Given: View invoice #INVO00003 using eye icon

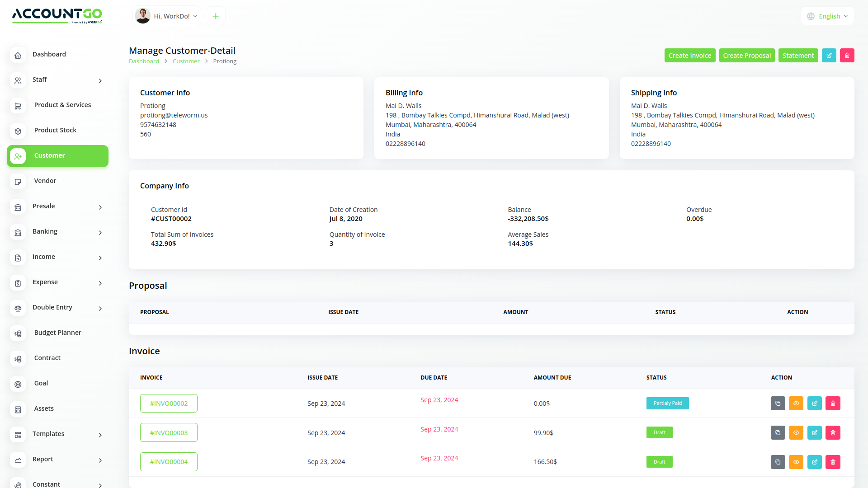Looking at the screenshot, I should click(796, 433).
